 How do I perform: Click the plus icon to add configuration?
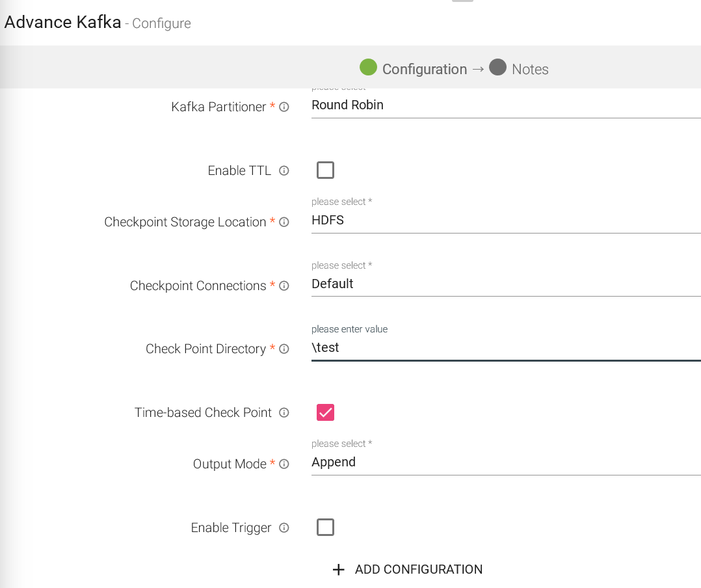(x=338, y=570)
